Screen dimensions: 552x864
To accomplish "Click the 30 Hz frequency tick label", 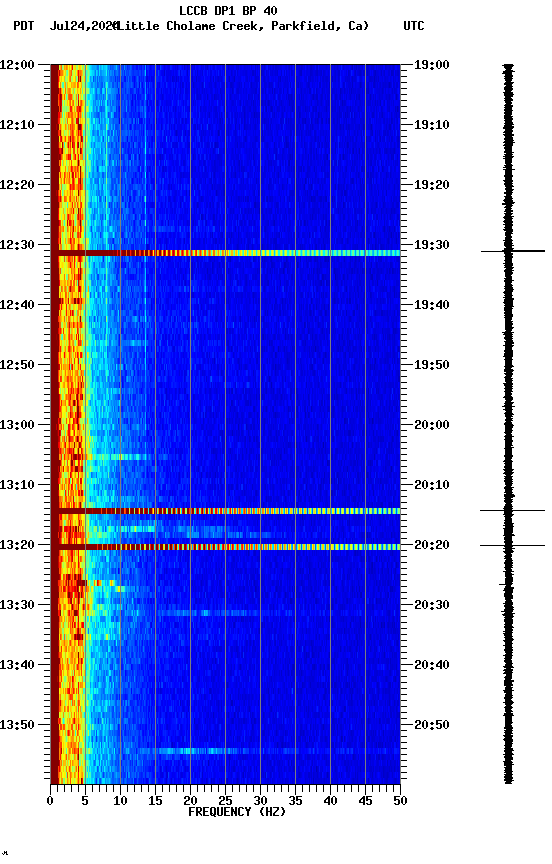I will 260,801.
